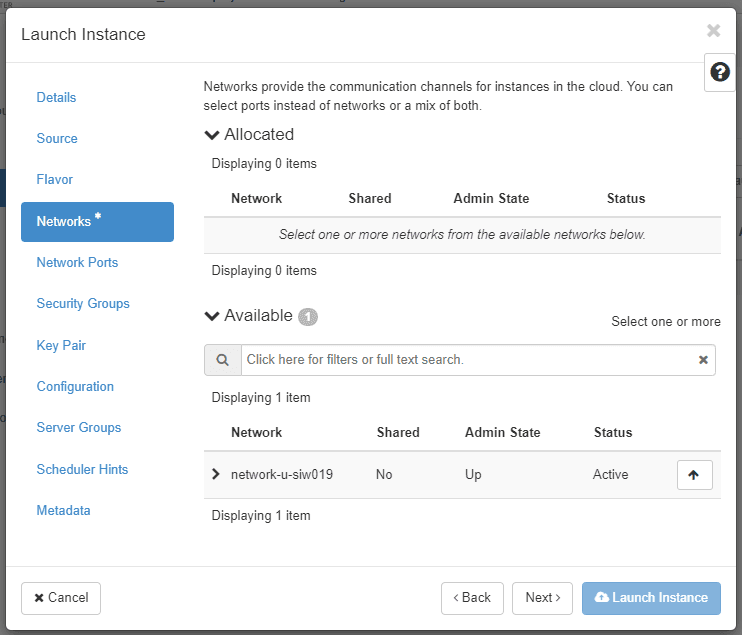The image size is (742, 635).
Task: Go to the Scheduler Hints step
Action: (82, 470)
